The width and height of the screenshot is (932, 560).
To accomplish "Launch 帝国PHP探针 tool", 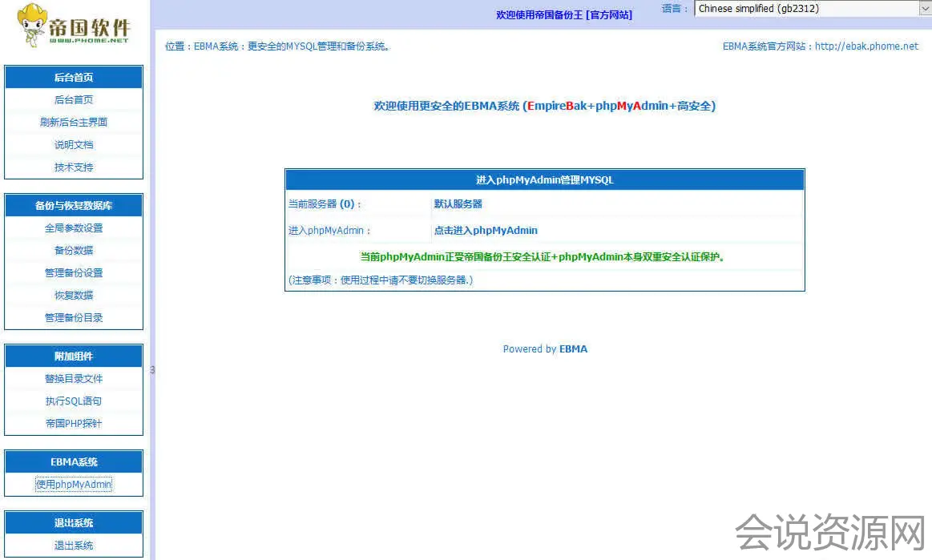I will pyautogui.click(x=74, y=424).
